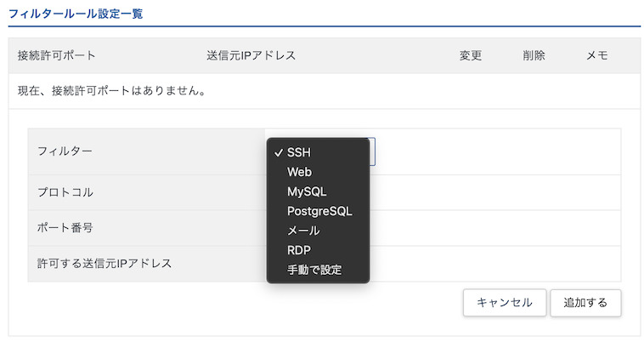Click the filter select box edge behind the menu
The image size is (644, 342).
372,151
